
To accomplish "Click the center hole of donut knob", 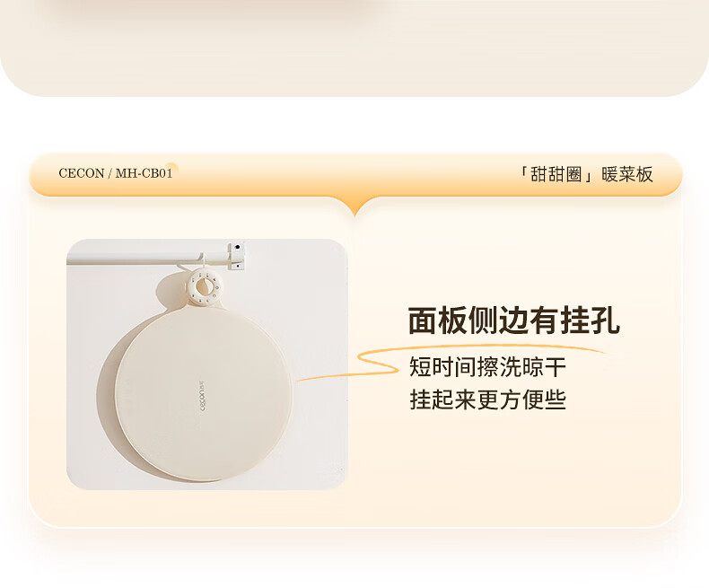I will click(x=204, y=286).
